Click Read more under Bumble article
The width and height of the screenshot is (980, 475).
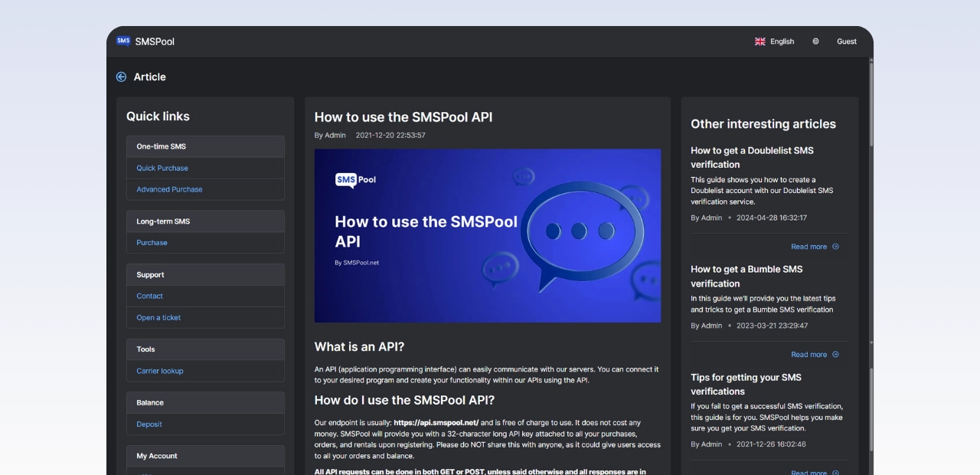click(x=808, y=355)
